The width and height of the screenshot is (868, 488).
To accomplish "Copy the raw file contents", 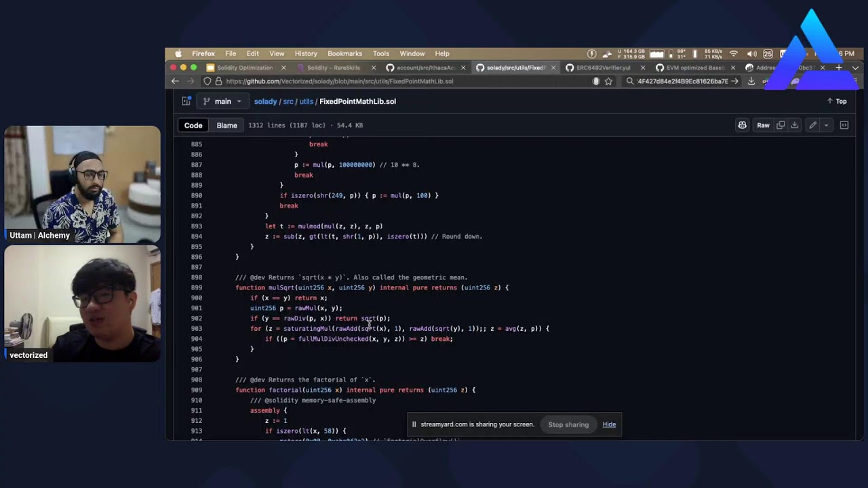I will (x=781, y=125).
